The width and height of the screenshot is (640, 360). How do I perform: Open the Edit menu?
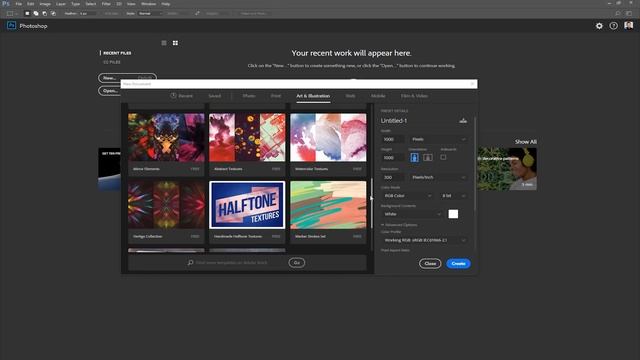coord(31,4)
